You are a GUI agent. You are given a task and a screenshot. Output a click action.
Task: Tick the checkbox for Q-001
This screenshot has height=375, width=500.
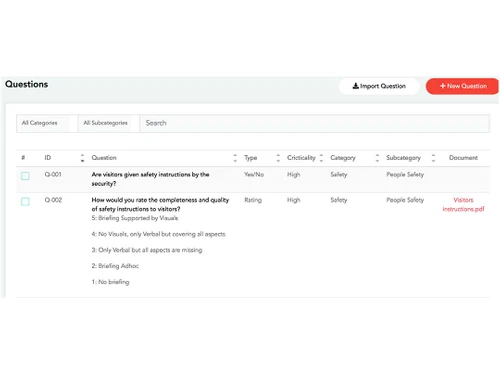[x=25, y=176]
